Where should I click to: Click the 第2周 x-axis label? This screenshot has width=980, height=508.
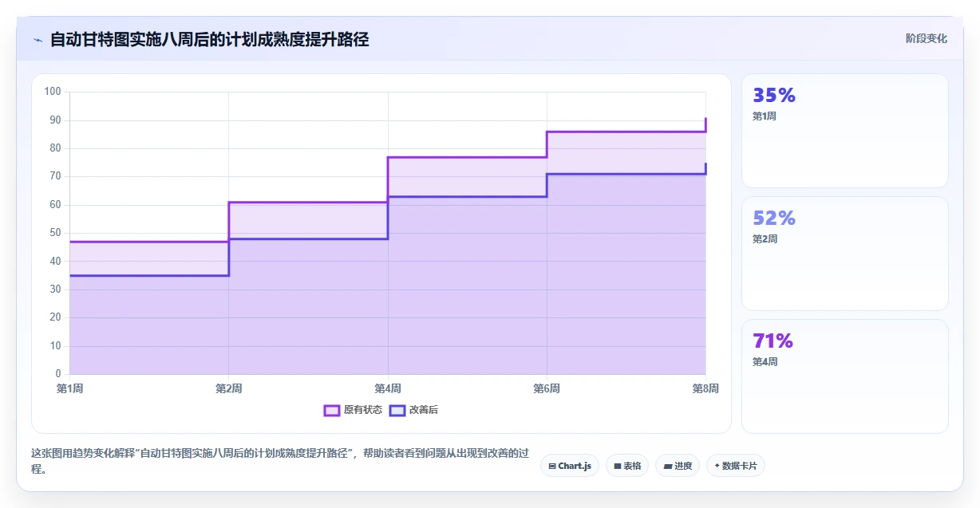pos(229,388)
